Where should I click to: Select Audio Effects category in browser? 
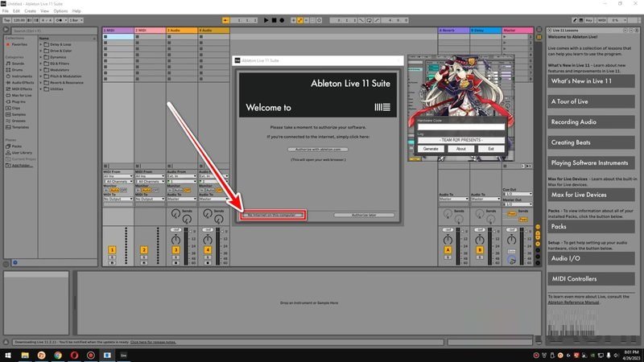pos(23,83)
